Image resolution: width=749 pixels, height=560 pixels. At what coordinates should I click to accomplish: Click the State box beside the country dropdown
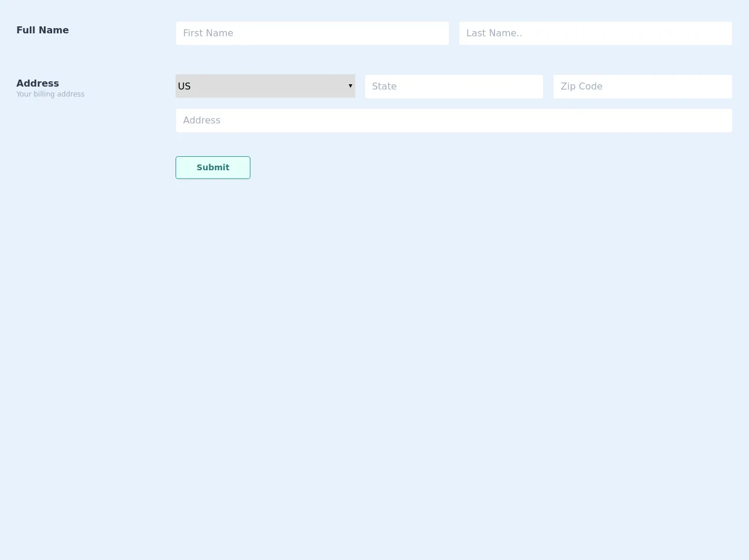pyautogui.click(x=453, y=87)
